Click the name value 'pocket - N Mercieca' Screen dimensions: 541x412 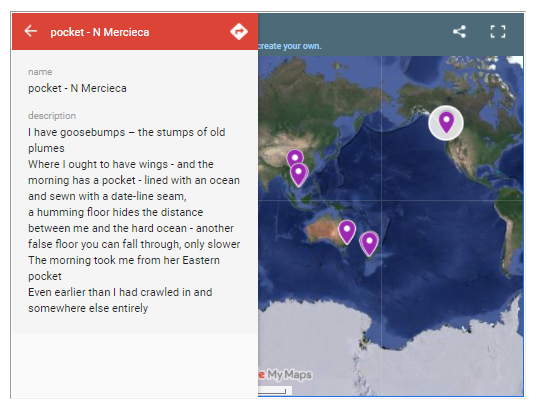(x=77, y=88)
